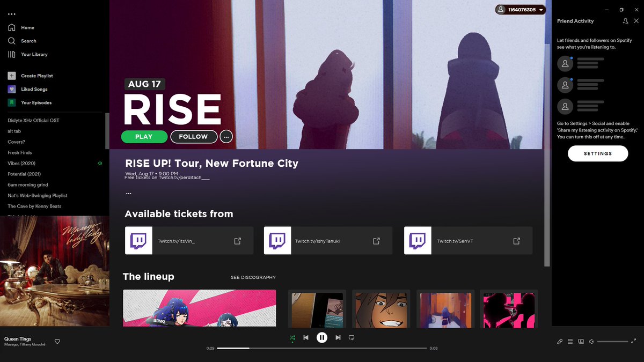Skip to next track
Screen dimensions: 644x362
338,338
